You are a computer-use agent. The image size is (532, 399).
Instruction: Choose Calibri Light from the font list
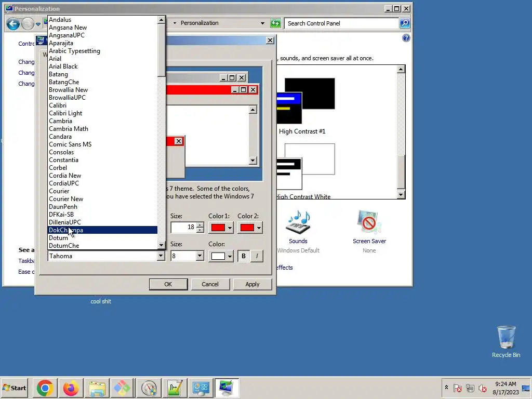pyautogui.click(x=103, y=113)
